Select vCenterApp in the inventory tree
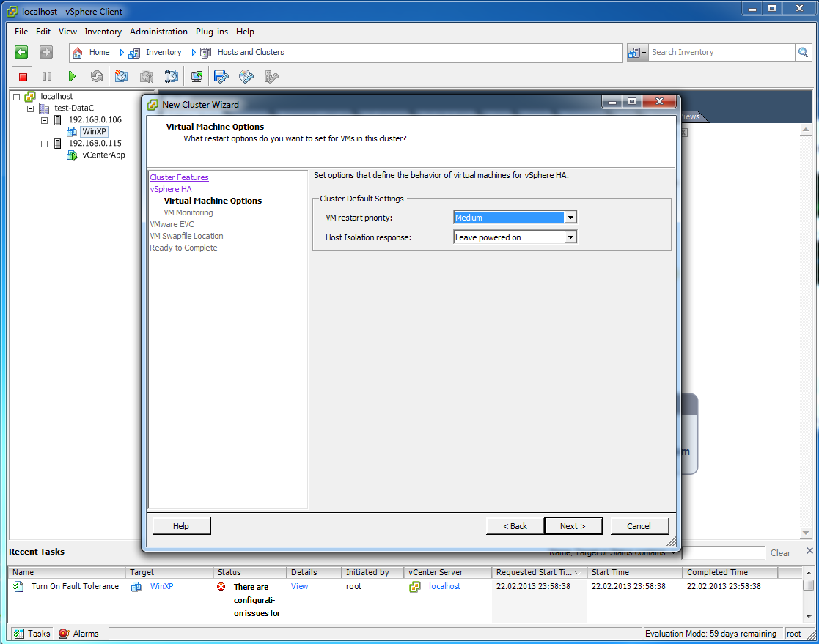 tap(104, 155)
